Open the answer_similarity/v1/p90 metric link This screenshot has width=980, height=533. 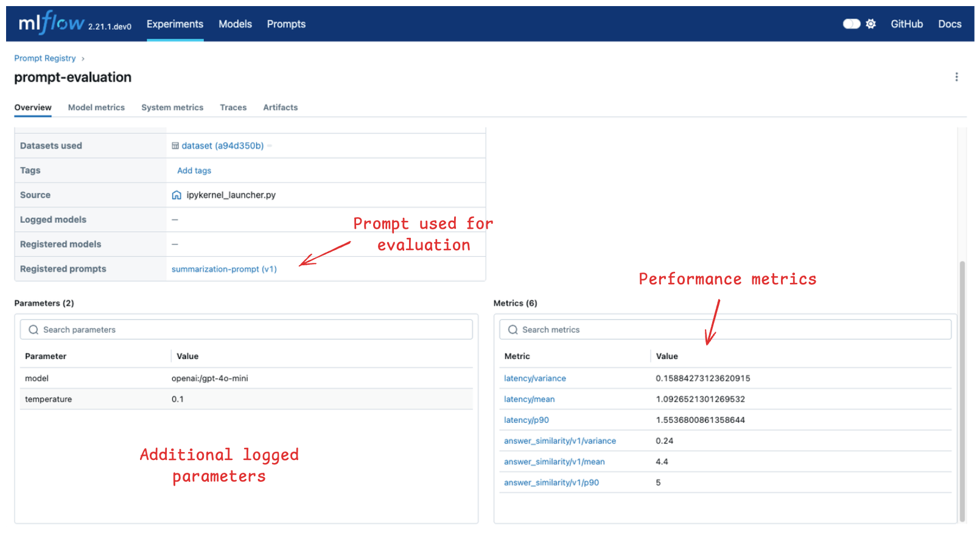pyautogui.click(x=551, y=483)
